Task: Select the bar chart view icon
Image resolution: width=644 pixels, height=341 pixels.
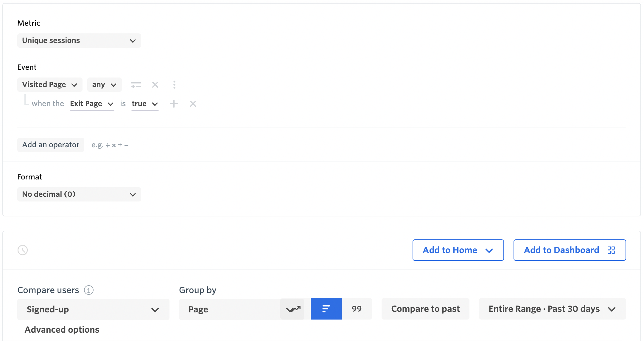Action: click(x=326, y=309)
